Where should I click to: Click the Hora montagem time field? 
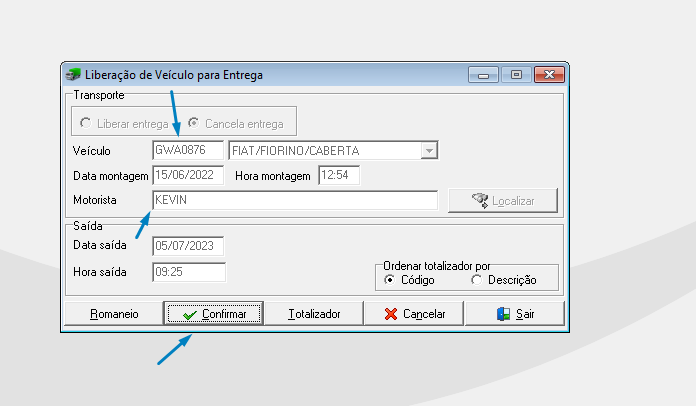339,175
